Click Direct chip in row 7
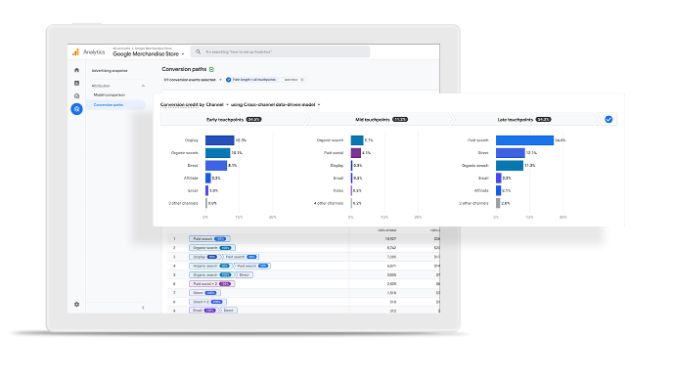This screenshot has width=679, height=391. pyautogui.click(x=204, y=293)
